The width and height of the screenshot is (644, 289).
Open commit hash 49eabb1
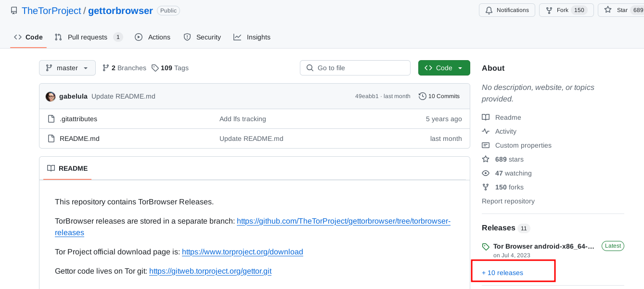pyautogui.click(x=367, y=96)
